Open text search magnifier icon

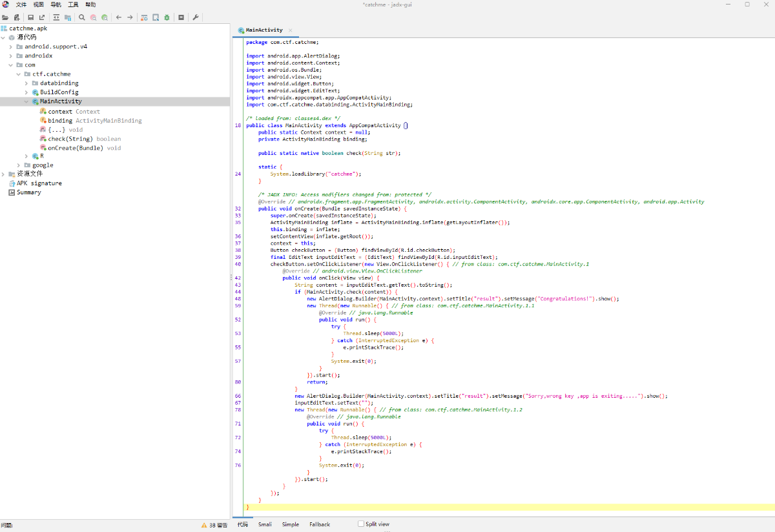click(82, 17)
